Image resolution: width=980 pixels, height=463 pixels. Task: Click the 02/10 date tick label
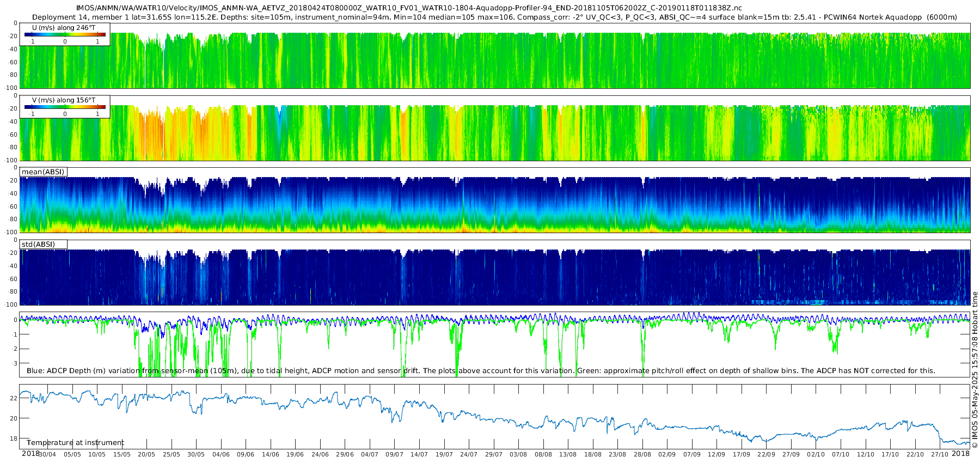tap(816, 454)
